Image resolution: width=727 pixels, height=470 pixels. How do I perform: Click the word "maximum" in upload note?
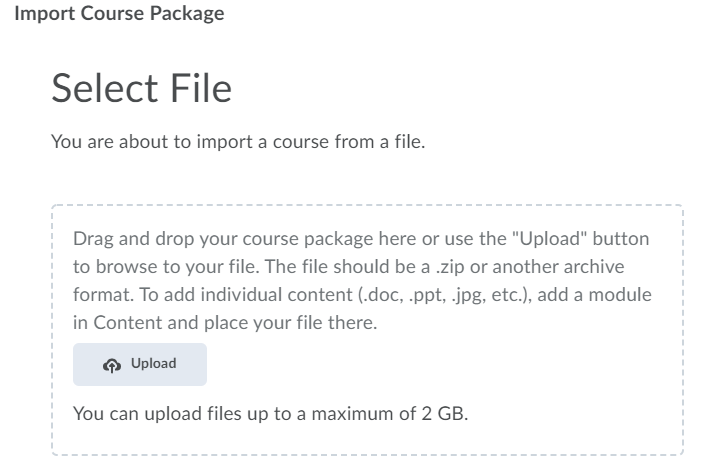(353, 413)
